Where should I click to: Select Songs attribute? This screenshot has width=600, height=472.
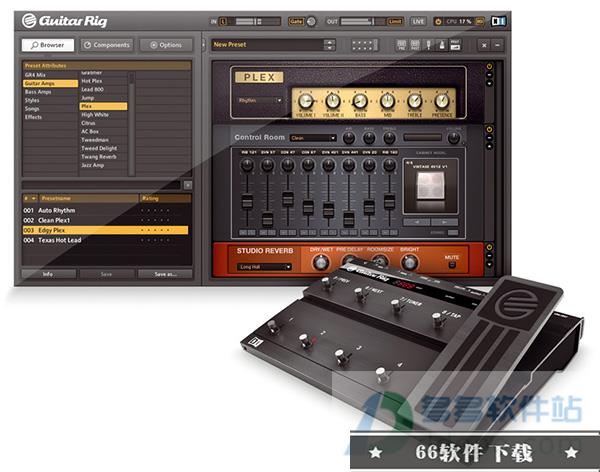pyautogui.click(x=51, y=109)
